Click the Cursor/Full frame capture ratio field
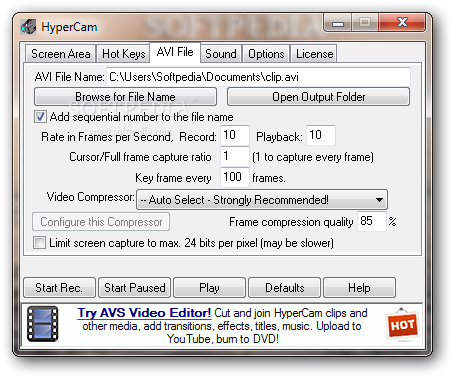The width and height of the screenshot is (453, 377). [x=235, y=156]
